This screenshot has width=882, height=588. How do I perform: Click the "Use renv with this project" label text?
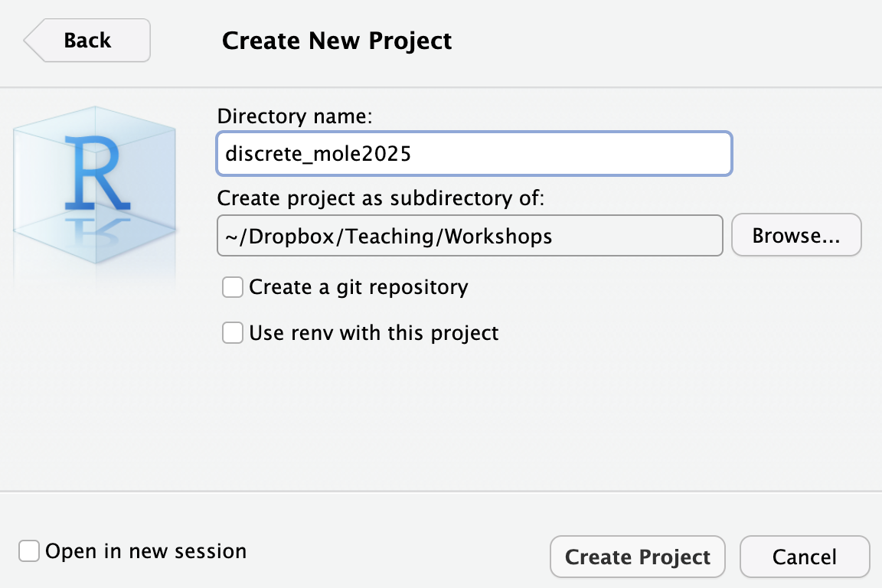point(374,333)
